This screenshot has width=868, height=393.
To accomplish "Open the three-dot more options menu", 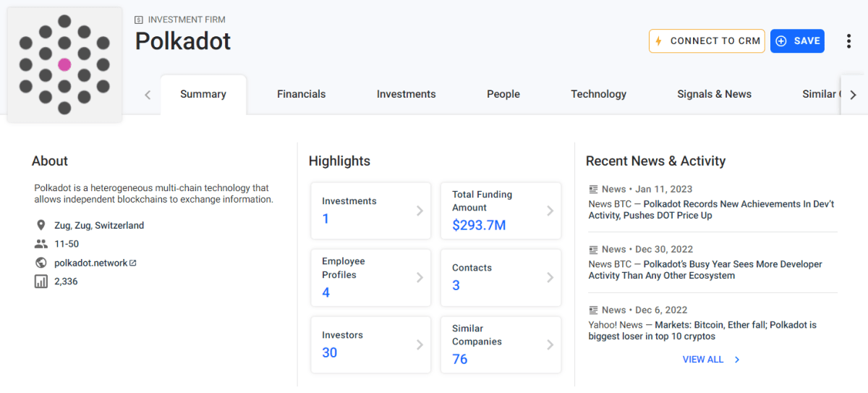I will pos(848,41).
